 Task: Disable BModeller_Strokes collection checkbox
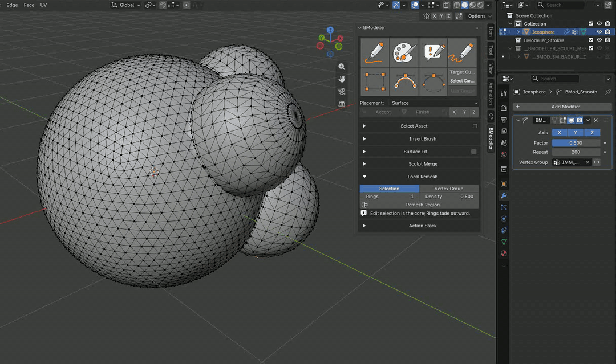[x=590, y=40]
